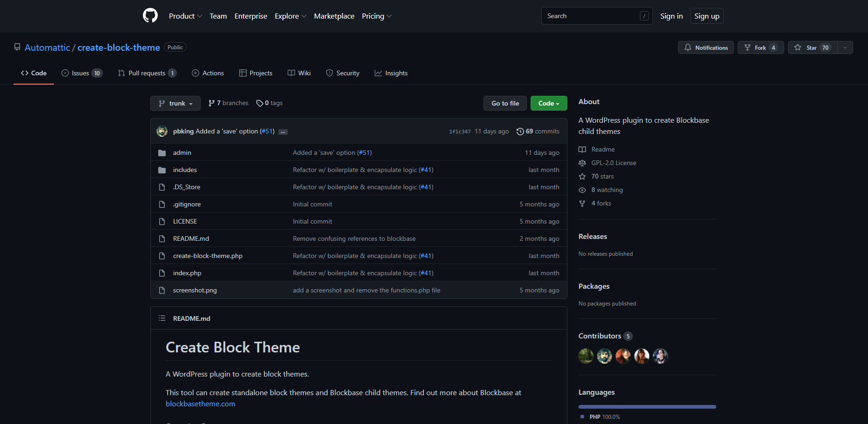This screenshot has width=868, height=424.
Task: Fork this repository
Action: tap(761, 47)
